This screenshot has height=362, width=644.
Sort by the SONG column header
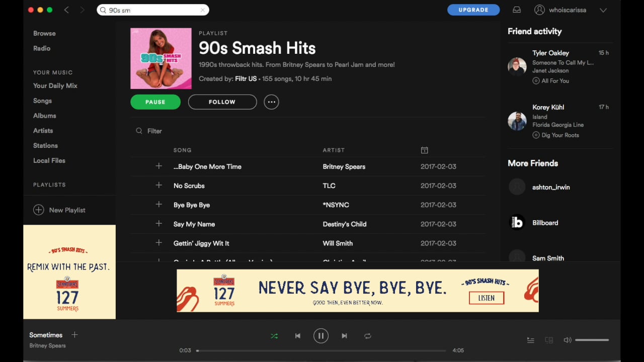point(183,150)
